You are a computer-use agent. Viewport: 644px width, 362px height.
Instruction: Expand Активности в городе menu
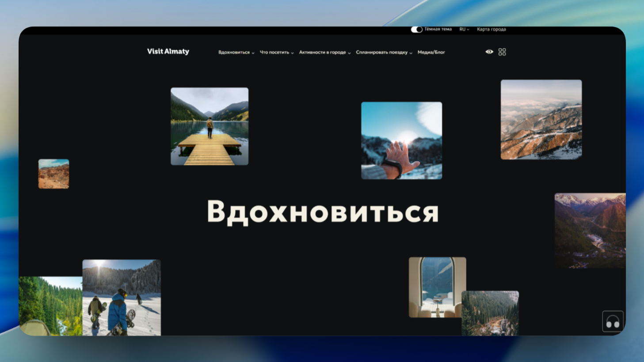tap(325, 53)
